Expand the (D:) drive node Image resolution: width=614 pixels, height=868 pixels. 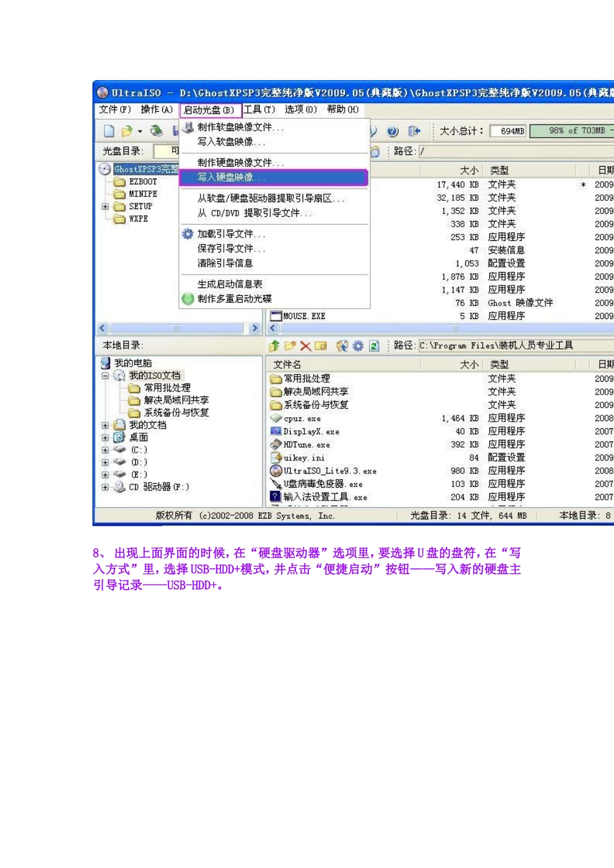pyautogui.click(x=105, y=462)
